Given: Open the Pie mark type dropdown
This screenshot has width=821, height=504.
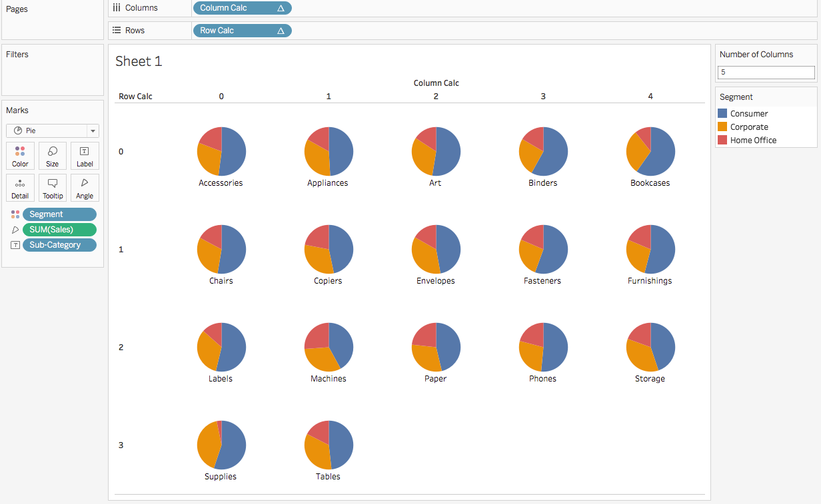Looking at the screenshot, I should click(x=53, y=130).
